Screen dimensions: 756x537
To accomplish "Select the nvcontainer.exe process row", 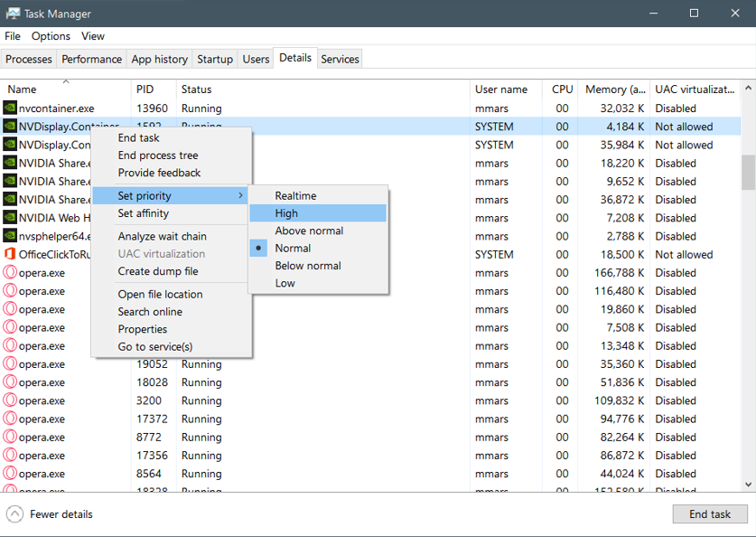I will coord(370,108).
